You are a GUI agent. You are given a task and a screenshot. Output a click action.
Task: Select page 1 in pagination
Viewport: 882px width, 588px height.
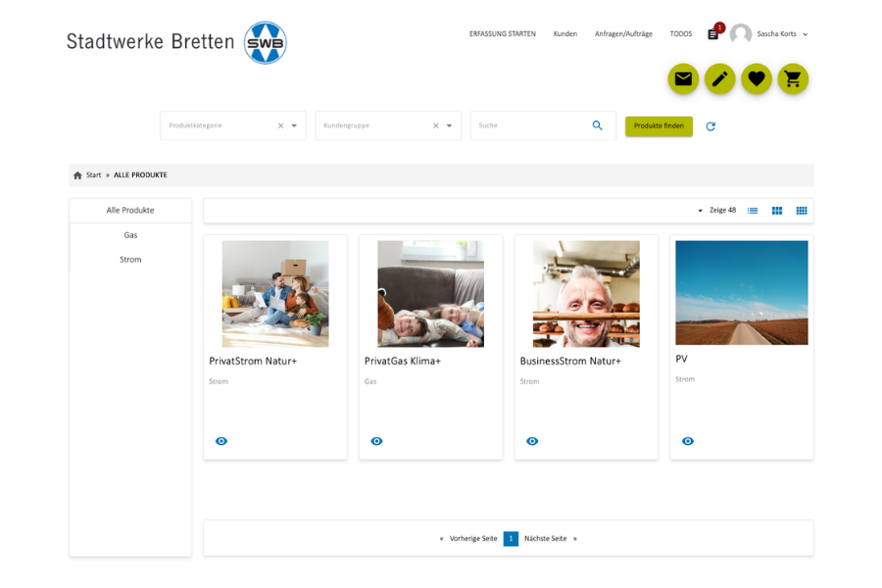pyautogui.click(x=511, y=538)
